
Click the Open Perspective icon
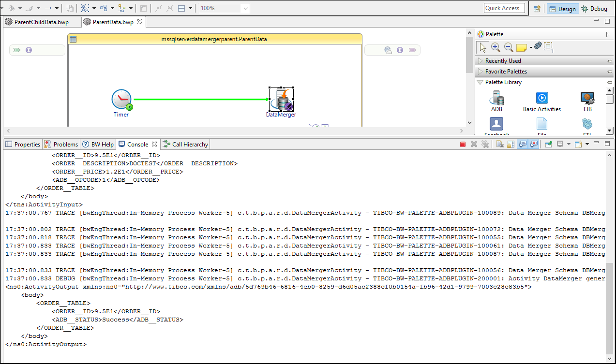pyautogui.click(x=537, y=9)
